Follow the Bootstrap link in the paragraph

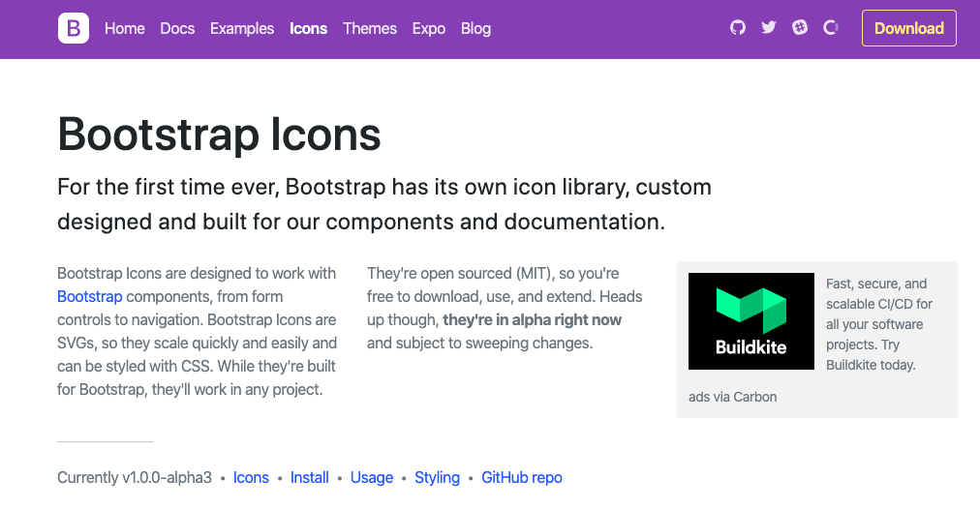pos(89,296)
